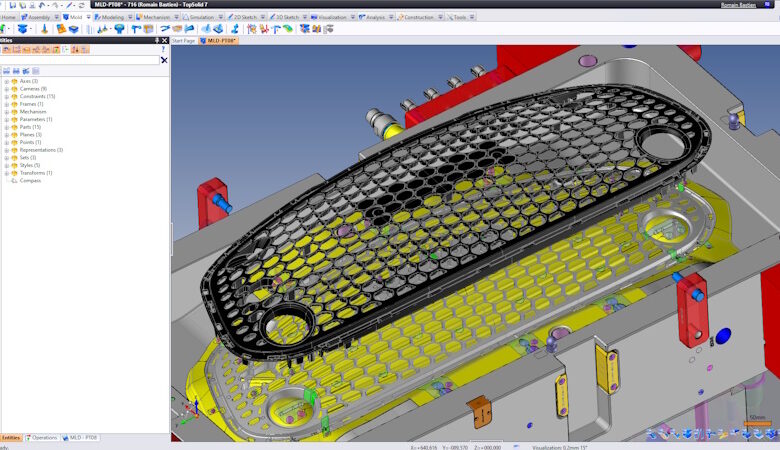The height and width of the screenshot is (450, 780).
Task: Open dropdown arrow beside Assembly tab
Action: (x=57, y=17)
